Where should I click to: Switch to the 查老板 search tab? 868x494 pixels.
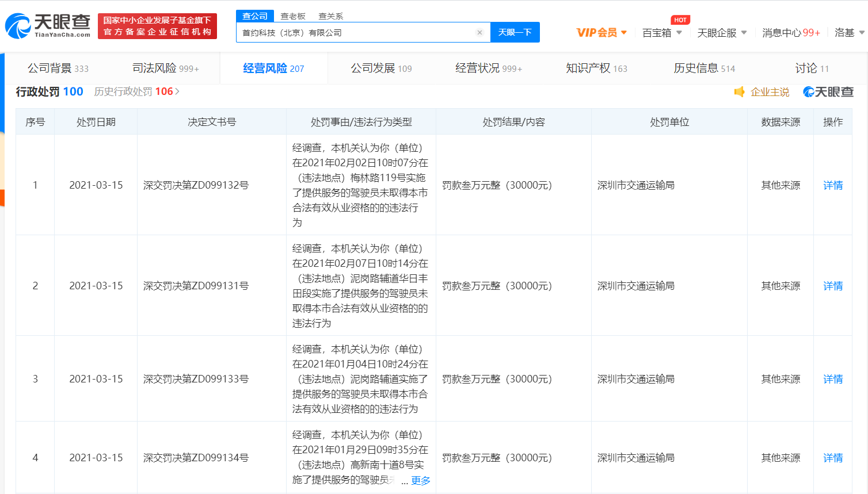coord(293,16)
